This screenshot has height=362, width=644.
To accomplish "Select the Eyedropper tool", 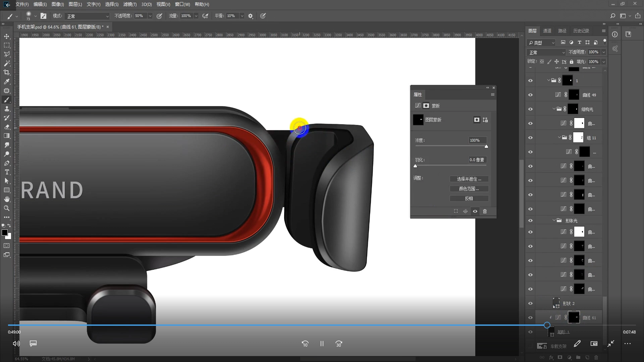I will click(x=7, y=81).
